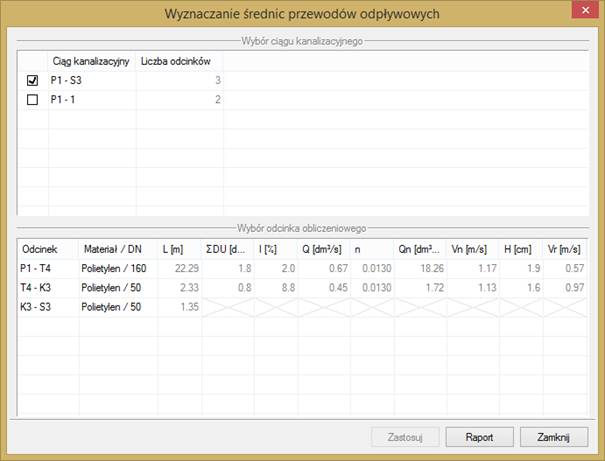Uncheck the P1 - S3 checkbox

(32, 80)
